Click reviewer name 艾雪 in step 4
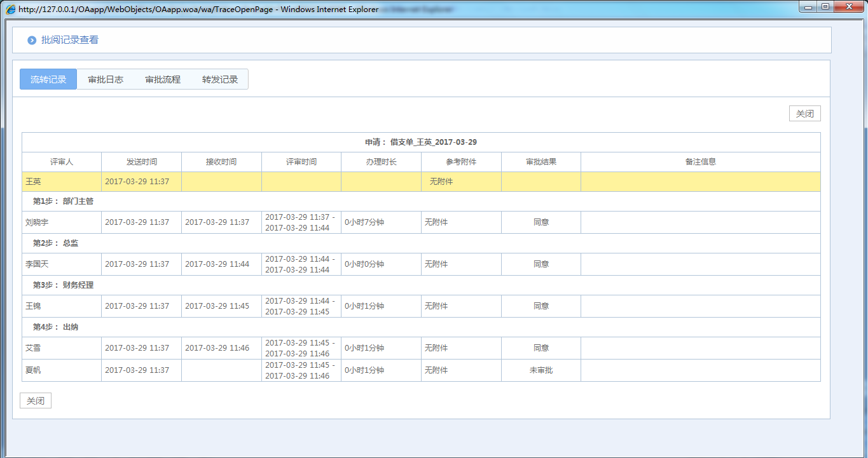 click(x=33, y=348)
